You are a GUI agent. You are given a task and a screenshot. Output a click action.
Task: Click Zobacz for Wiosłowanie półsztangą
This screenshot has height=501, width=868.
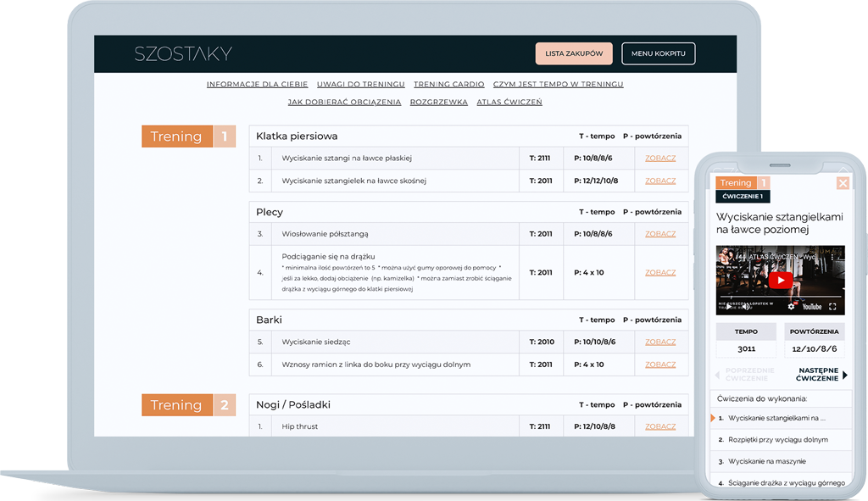tap(660, 234)
